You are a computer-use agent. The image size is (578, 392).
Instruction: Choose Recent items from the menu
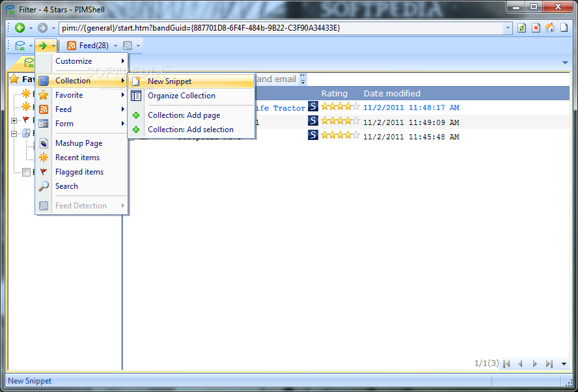[x=82, y=158]
